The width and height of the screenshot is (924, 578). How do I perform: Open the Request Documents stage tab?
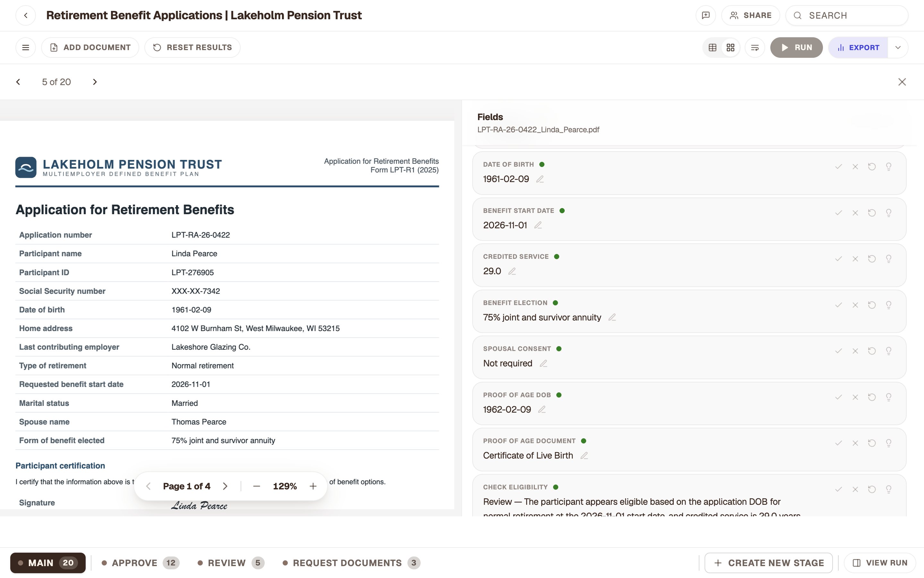tap(351, 563)
